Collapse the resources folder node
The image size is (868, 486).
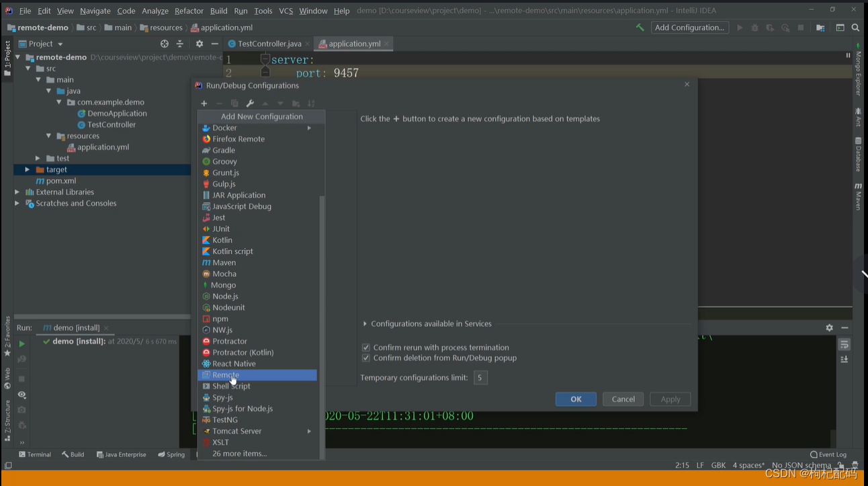[x=48, y=136]
